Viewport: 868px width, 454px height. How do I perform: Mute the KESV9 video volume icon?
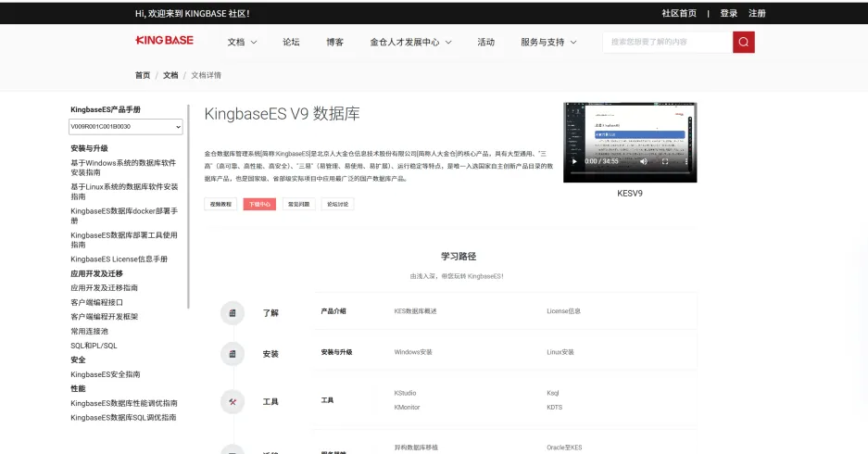643,161
